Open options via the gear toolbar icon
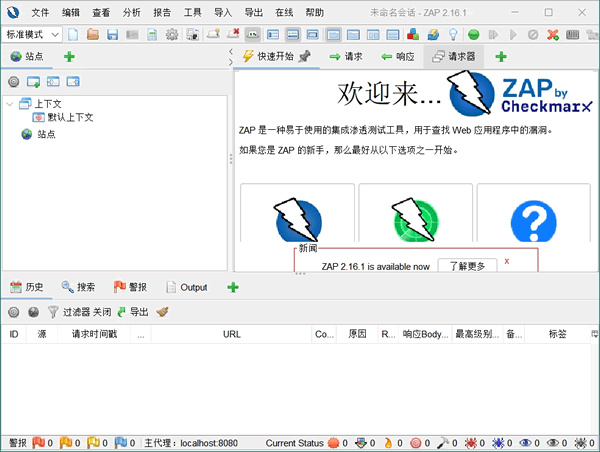This screenshot has width=600, height=452. point(172,34)
